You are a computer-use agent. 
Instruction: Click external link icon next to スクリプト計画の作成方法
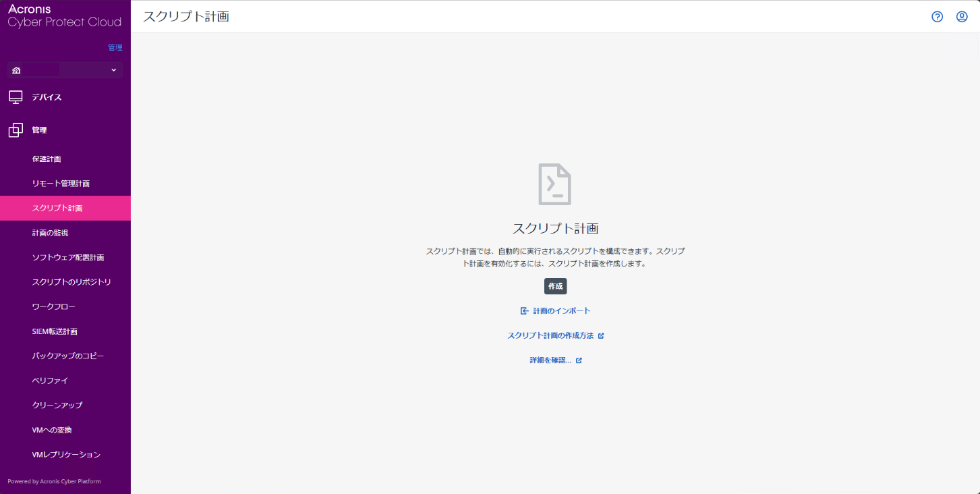[601, 335]
